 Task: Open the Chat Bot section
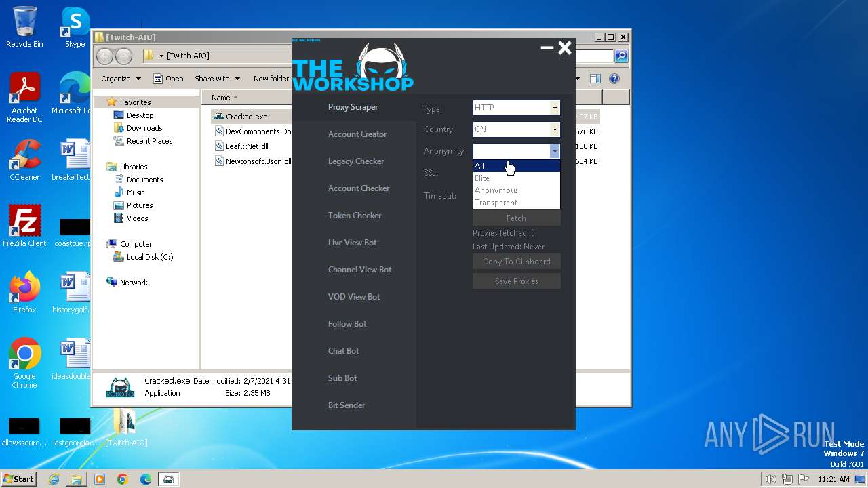pos(344,351)
